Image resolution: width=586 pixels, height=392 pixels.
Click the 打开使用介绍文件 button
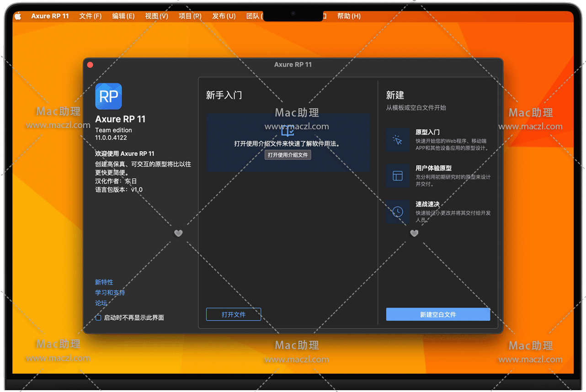click(x=288, y=155)
